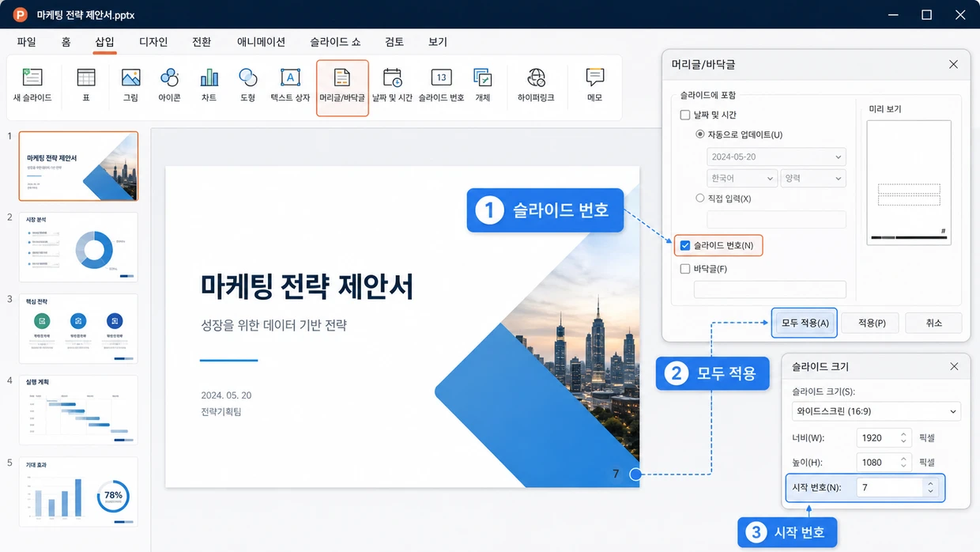Decrease the 너비(W) value with down arrow
This screenshot has height=552, width=980.
coord(903,441)
